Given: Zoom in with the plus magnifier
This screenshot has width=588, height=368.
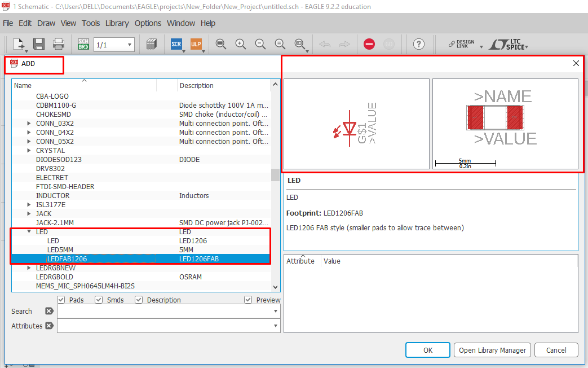Looking at the screenshot, I should (240, 45).
